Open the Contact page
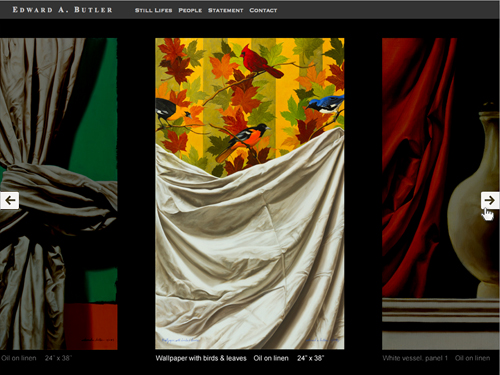Image resolution: width=500 pixels, height=375 pixels. tap(263, 10)
